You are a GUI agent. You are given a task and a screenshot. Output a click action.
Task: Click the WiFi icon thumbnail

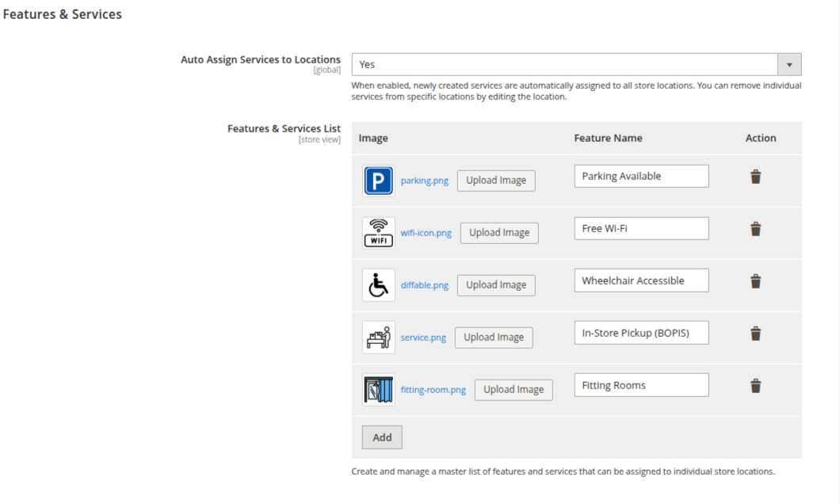click(378, 233)
